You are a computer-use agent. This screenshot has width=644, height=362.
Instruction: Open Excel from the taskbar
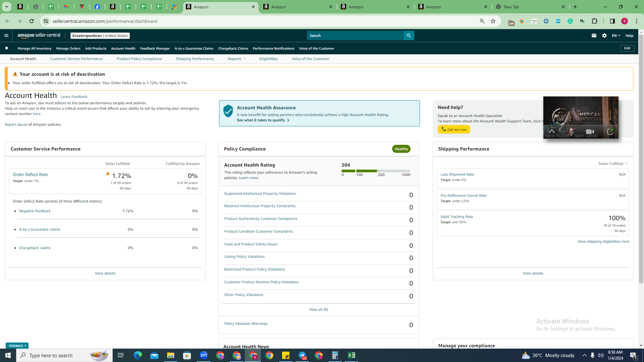click(x=352, y=355)
